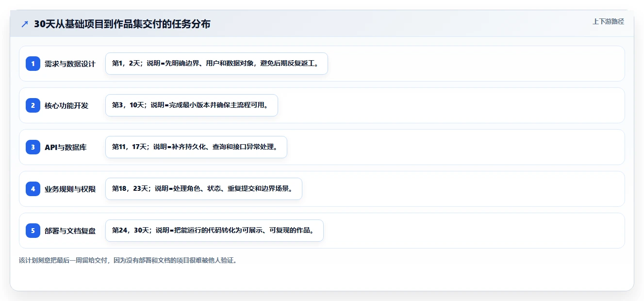Open the 第24，30天 description box
Viewport: 644px width, 301px height.
pyautogui.click(x=214, y=231)
